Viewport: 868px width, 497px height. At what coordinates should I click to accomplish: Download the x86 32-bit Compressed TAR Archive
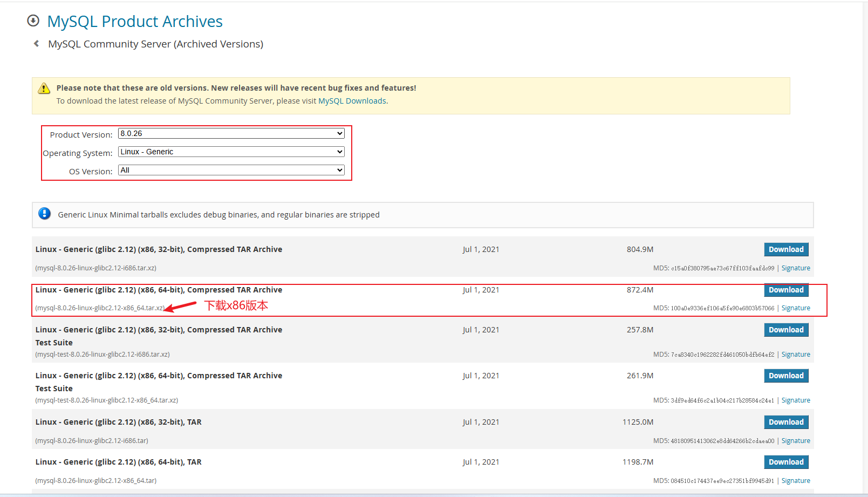tap(785, 249)
